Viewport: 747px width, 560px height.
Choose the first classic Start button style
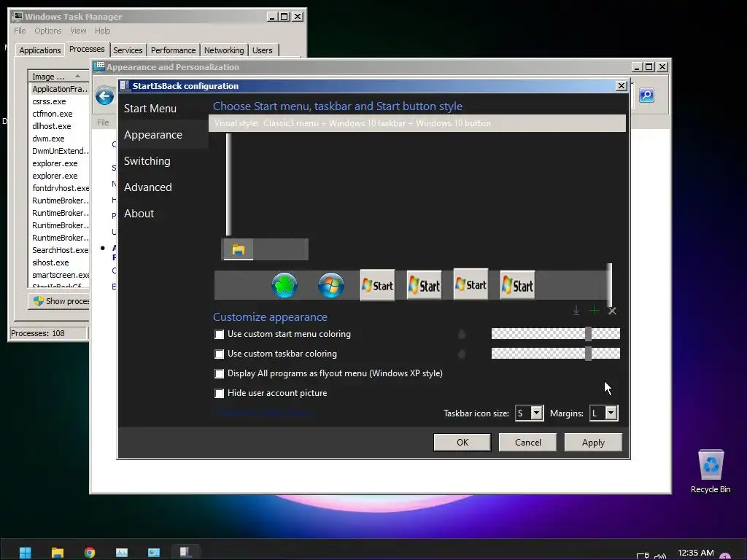point(377,285)
